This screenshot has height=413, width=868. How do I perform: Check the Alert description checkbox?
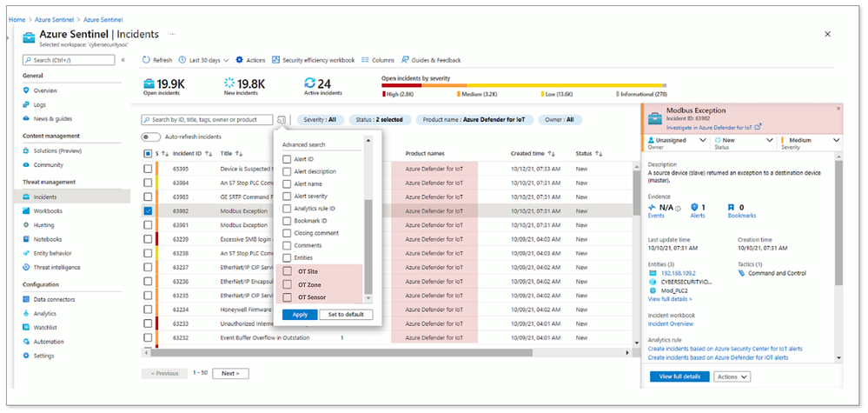[287, 171]
